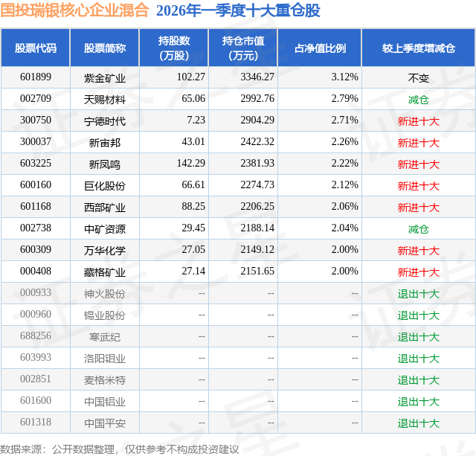Select the heading 2026年一季度十大重仓股
This screenshot has width=476, height=456.
(x=238, y=10)
